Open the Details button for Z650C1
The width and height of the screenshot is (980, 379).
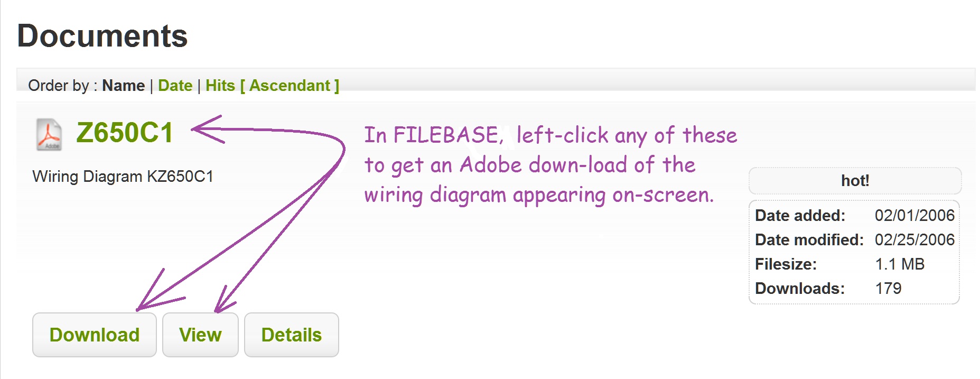(x=292, y=335)
